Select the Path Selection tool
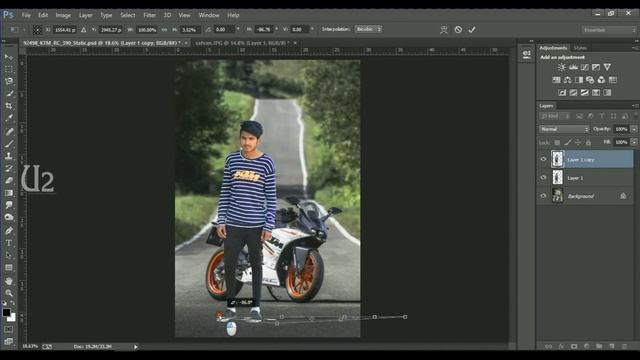 coord(9,255)
